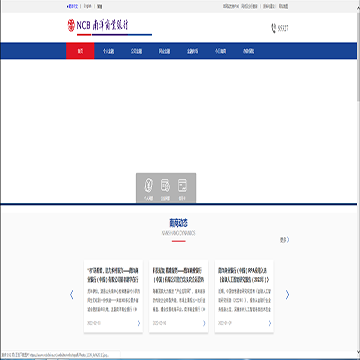The width and height of the screenshot is (360, 360).
Task: Click the date on the third news card
Action: 225,323
